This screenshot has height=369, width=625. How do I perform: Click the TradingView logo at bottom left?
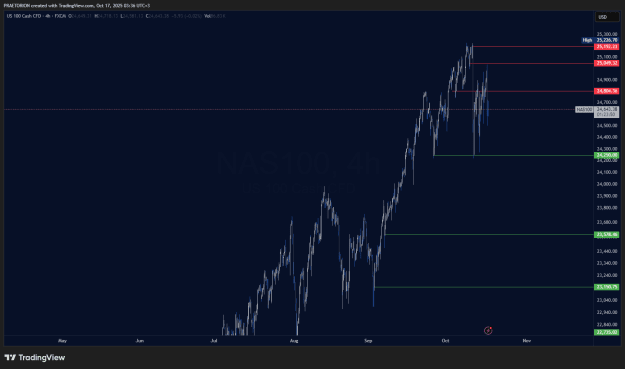[35, 357]
